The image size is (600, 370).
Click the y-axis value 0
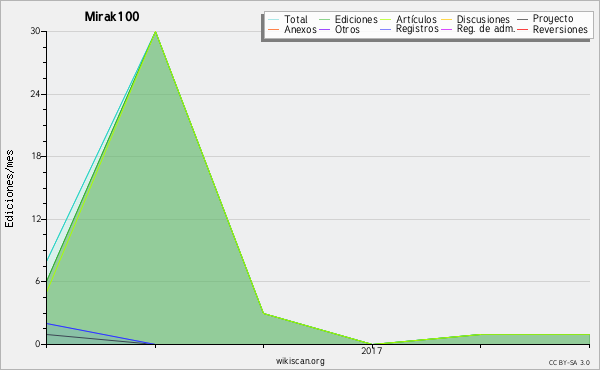click(38, 344)
